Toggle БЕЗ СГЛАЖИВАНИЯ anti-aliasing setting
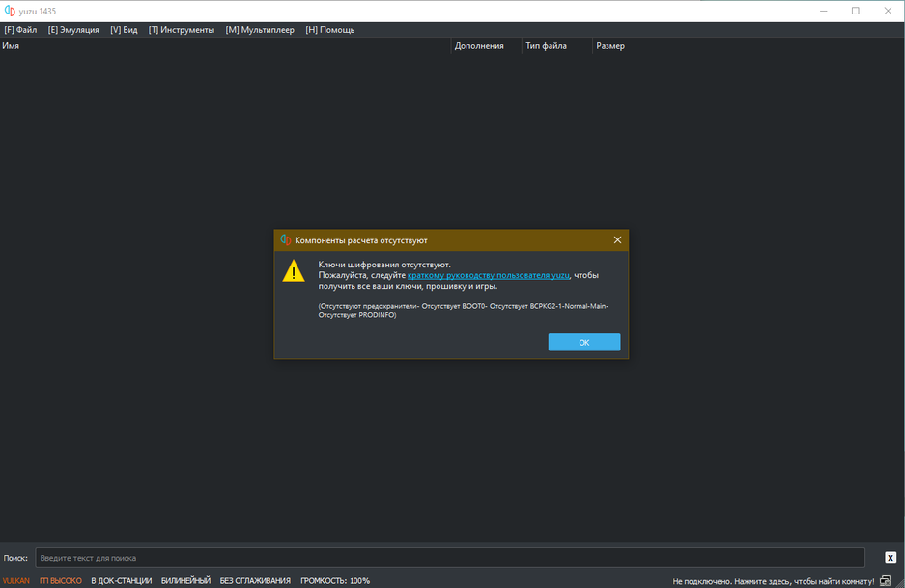Screen dimensions: 905x588 tap(255, 581)
